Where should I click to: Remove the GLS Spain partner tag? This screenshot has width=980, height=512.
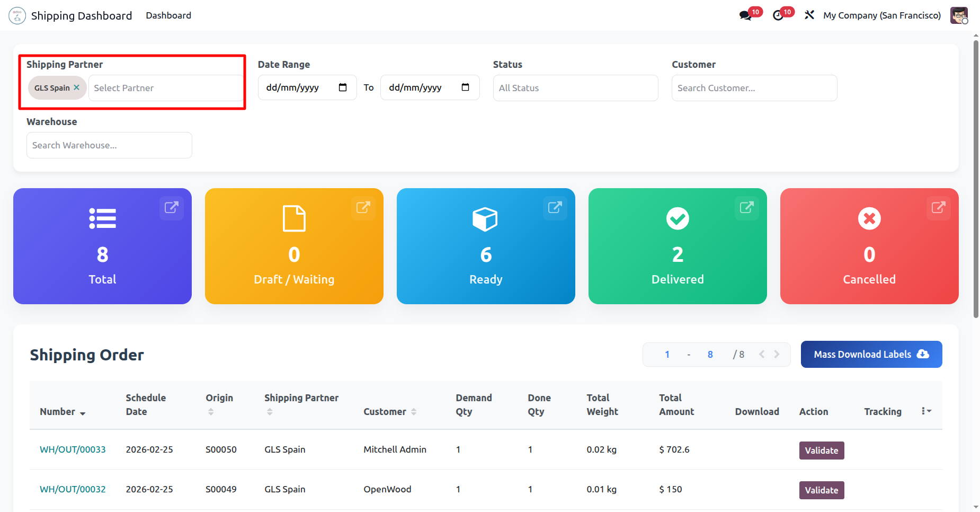[77, 87]
